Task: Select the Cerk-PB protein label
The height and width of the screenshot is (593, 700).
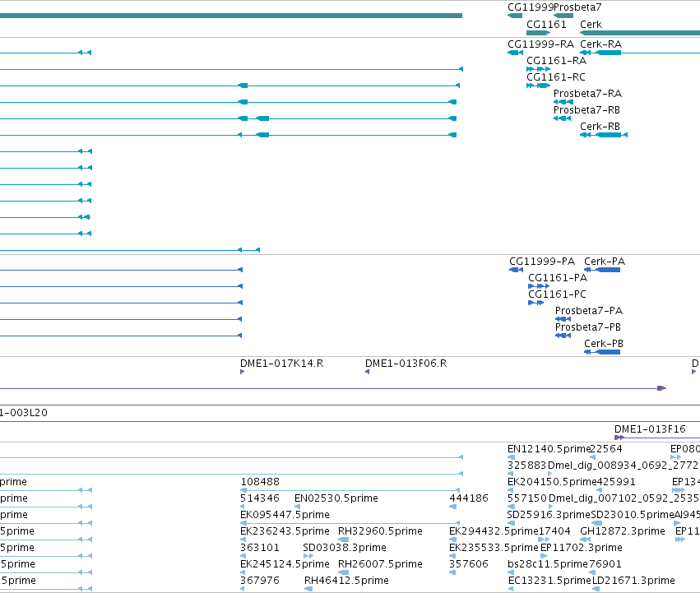Action: [x=604, y=344]
